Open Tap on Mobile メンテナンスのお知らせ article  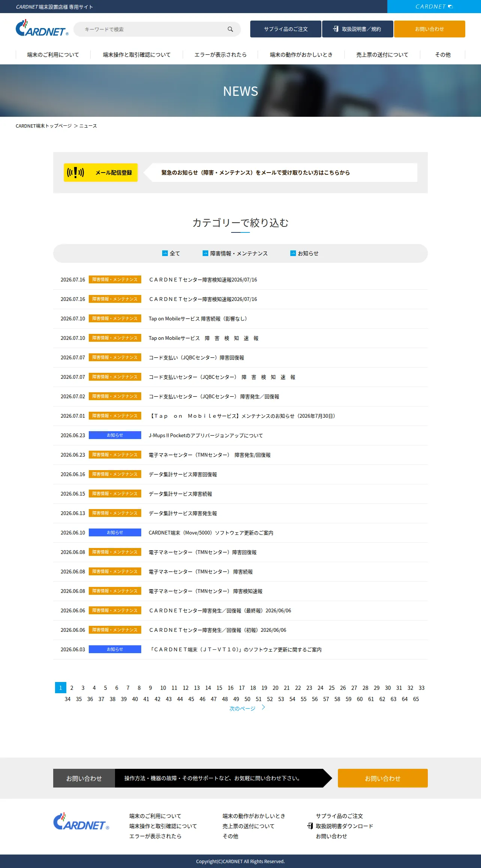click(242, 416)
